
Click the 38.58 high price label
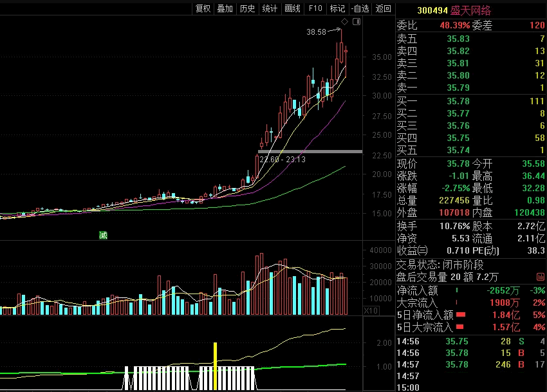(x=316, y=32)
